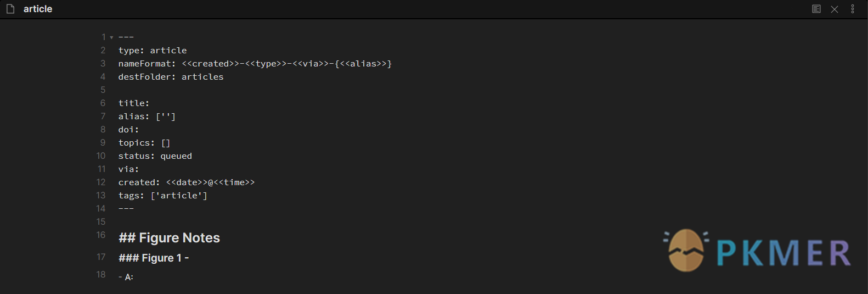Place cursor after empty title: field
Screen dimensions: 868x294
pyautogui.click(x=150, y=103)
